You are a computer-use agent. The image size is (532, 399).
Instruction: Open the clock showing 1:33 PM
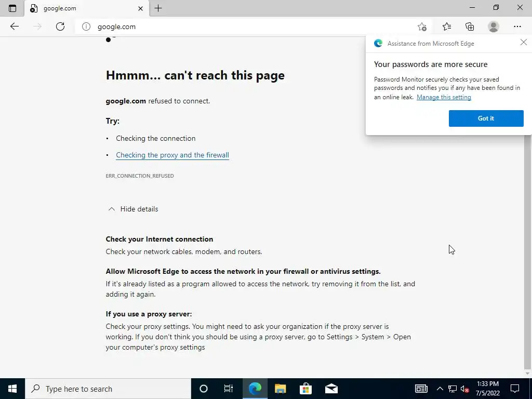488,389
